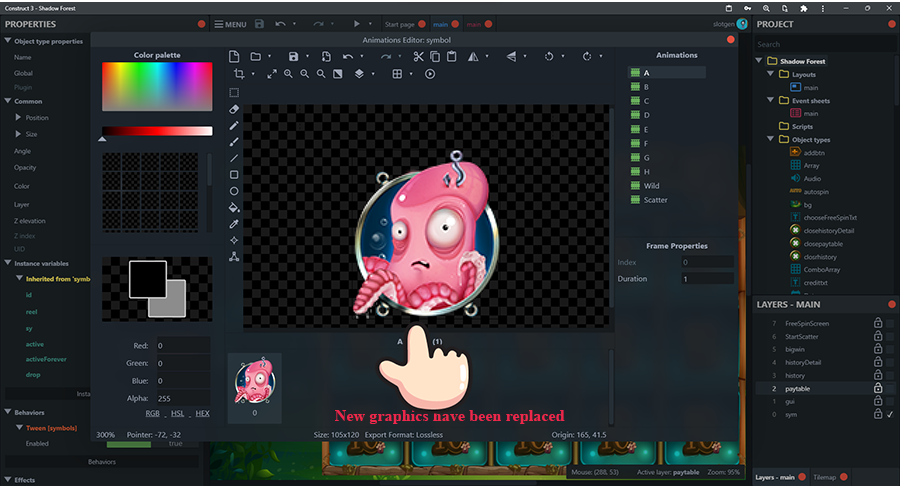Viewport: 900px width, 488px height.
Task: Toggle lock on historyDetail layer
Action: [x=878, y=362]
